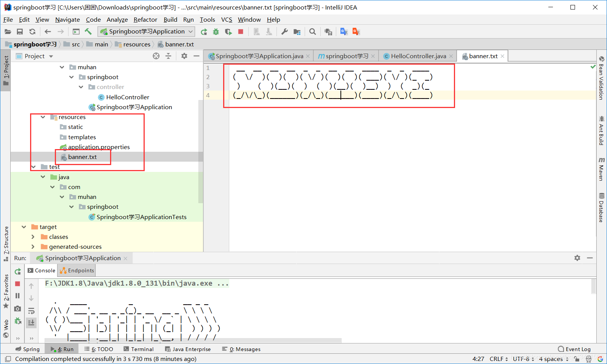
Task: Hide the Run tool window
Action: pos(590,258)
